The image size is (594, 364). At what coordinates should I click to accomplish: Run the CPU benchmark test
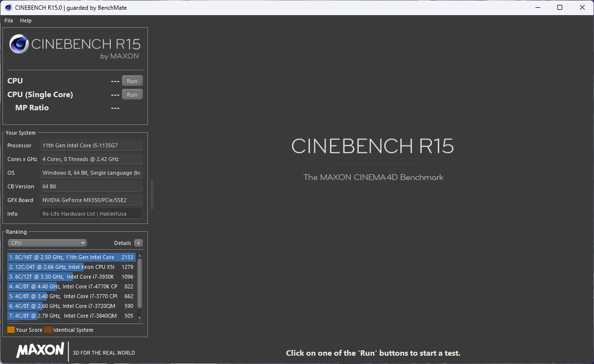132,81
